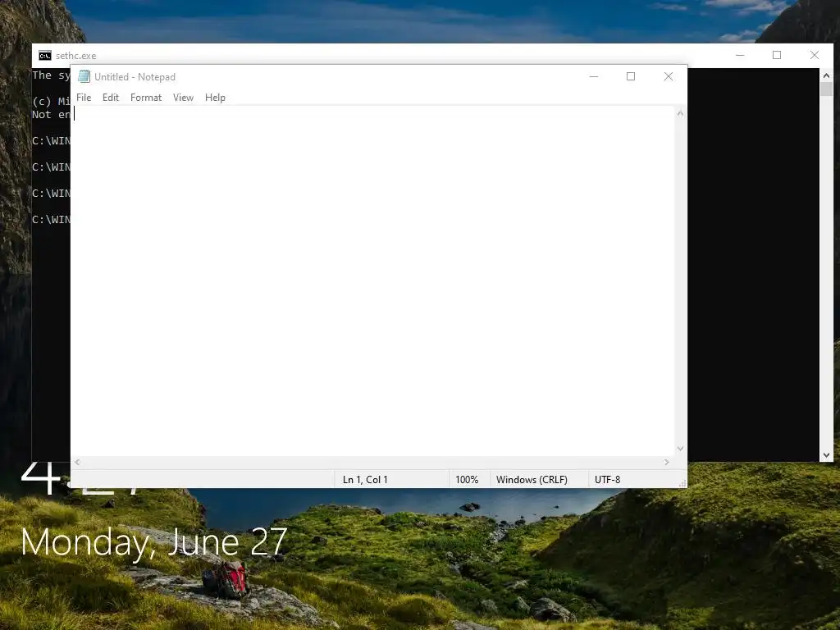The image size is (840, 630).
Task: Click the Windows (CRLF) status entry
Action: [532, 479]
